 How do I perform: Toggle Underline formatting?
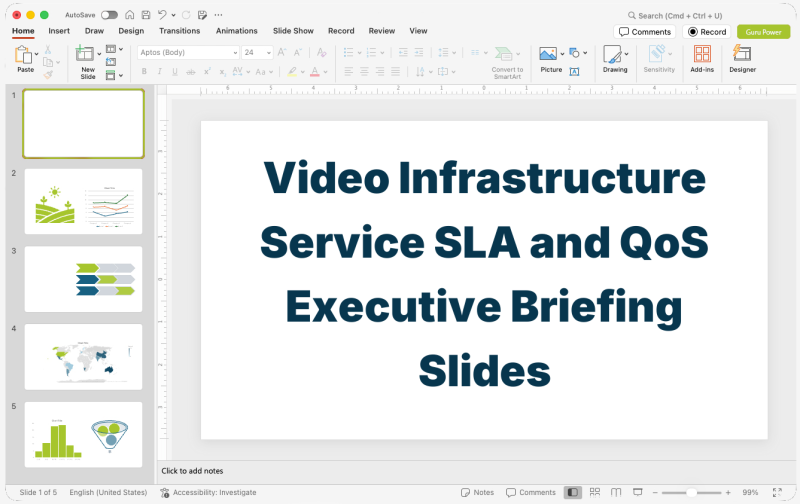(x=175, y=72)
